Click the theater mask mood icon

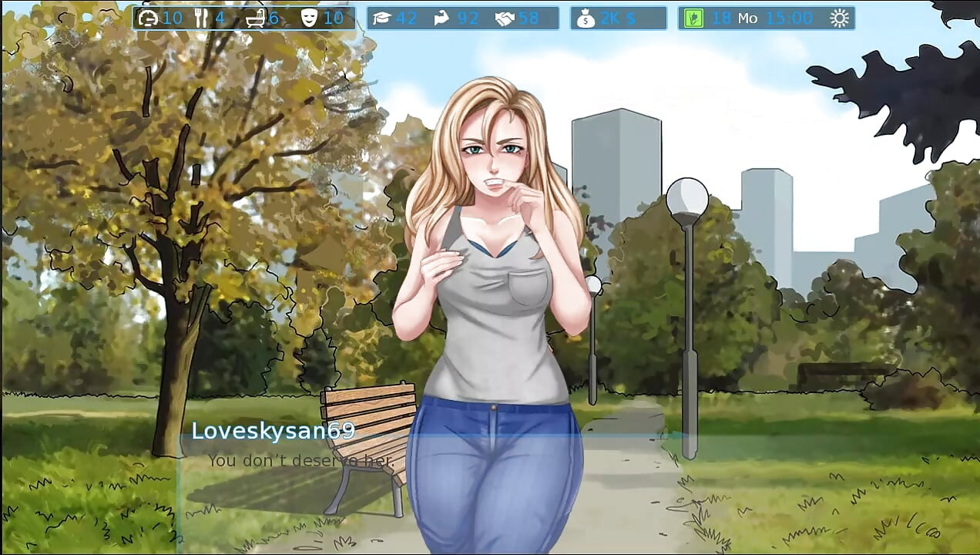pyautogui.click(x=309, y=18)
